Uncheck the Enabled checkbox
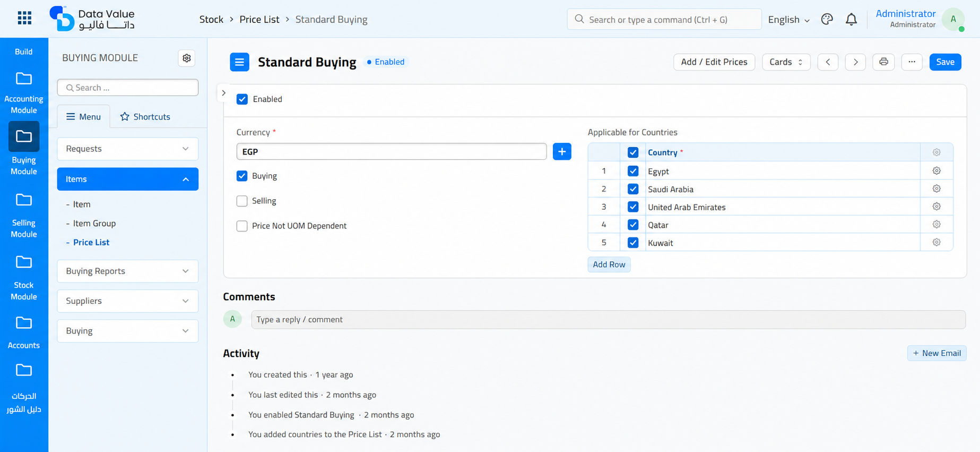Image resolution: width=980 pixels, height=452 pixels. (242, 99)
